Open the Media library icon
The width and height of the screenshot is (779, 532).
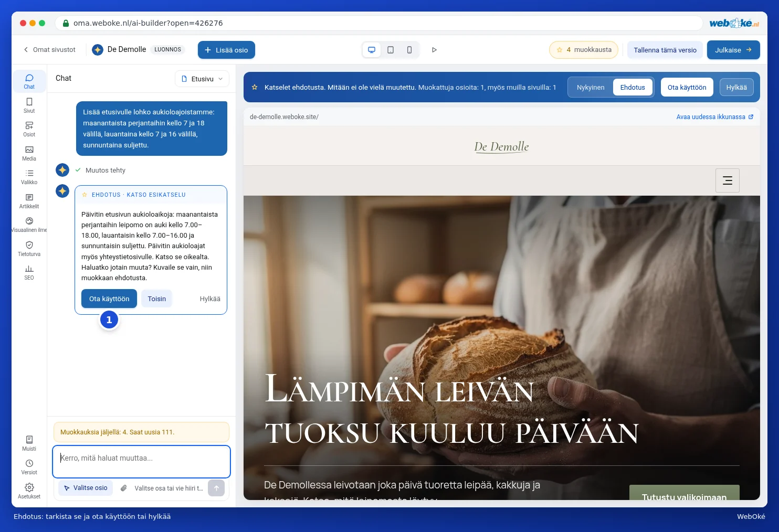29,153
